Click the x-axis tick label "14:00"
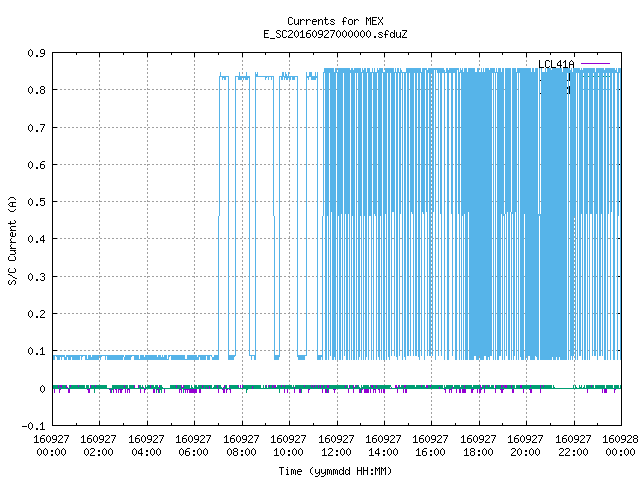The image size is (640, 480). [383, 452]
